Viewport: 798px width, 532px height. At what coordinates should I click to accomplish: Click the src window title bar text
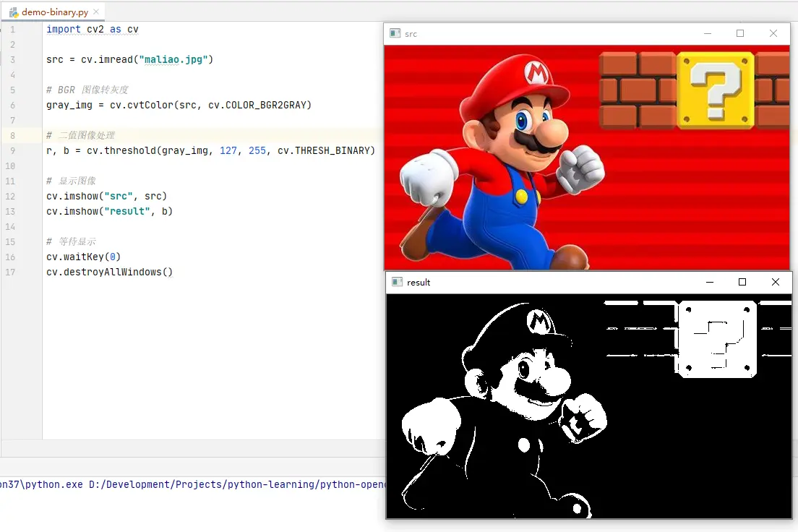411,34
